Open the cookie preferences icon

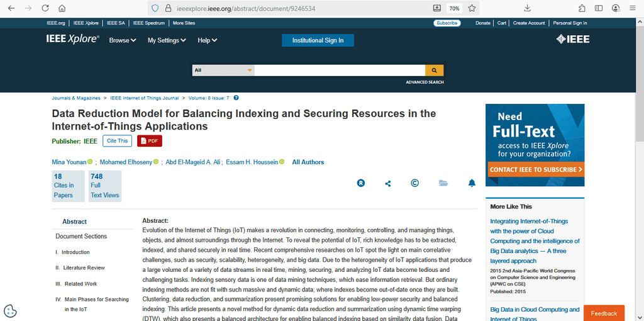tap(10, 311)
